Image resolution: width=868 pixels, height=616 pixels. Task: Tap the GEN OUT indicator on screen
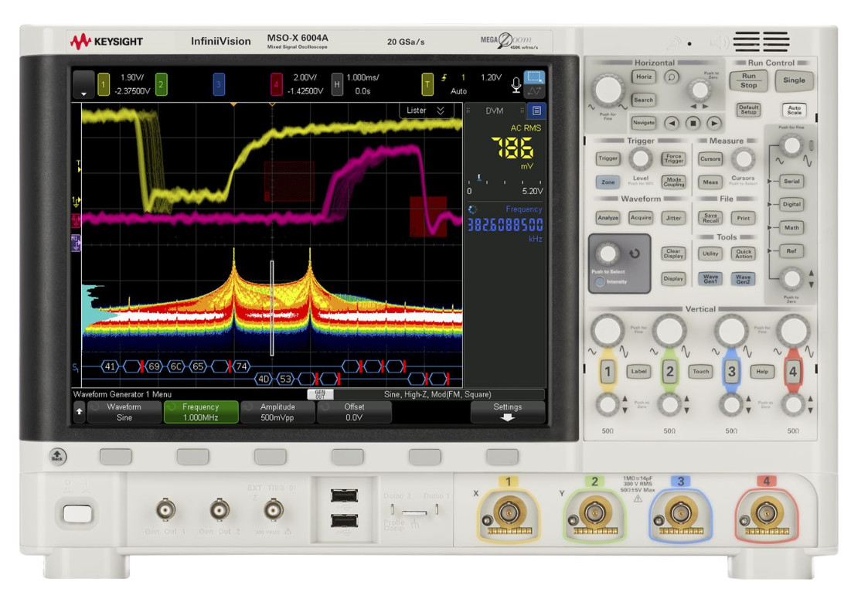point(320,394)
